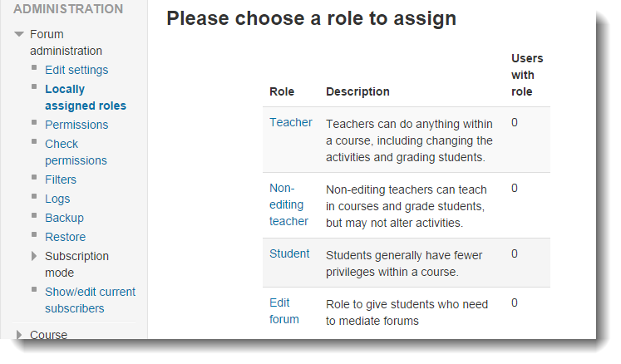Choose the Edit forum role
The width and height of the screenshot is (621, 364).
tap(284, 311)
